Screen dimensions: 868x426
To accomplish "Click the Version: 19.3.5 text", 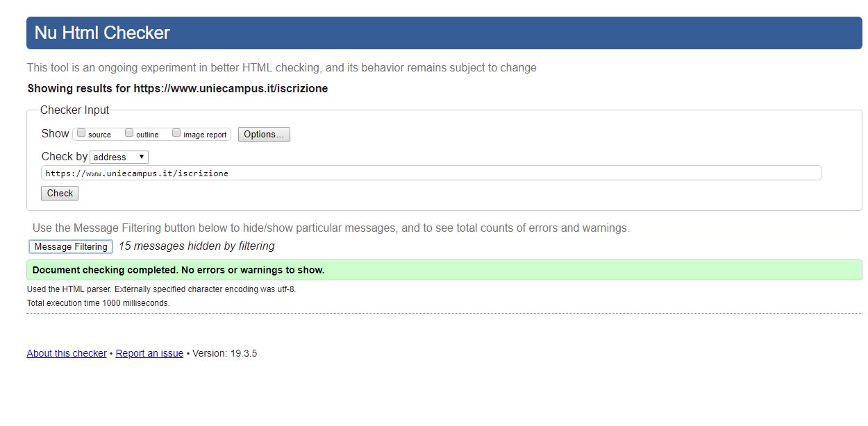I will click(225, 353).
